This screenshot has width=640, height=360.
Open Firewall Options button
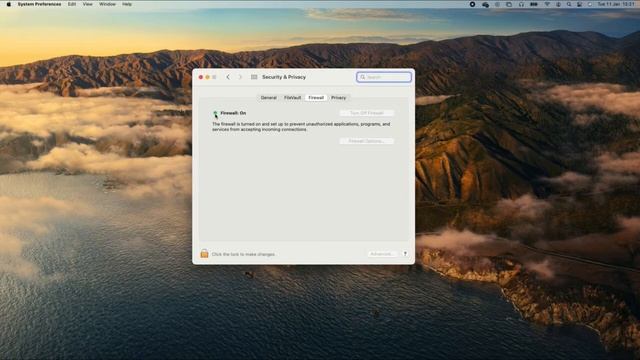click(367, 141)
